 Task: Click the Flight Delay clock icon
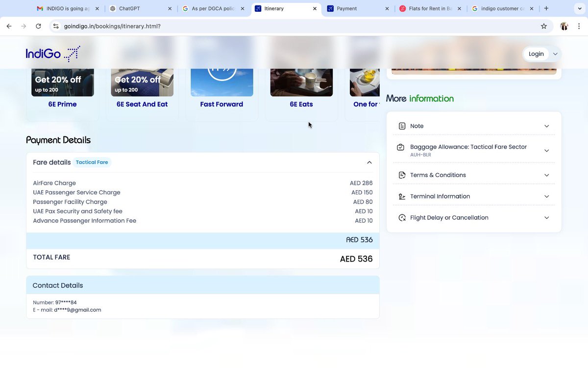[x=402, y=217]
